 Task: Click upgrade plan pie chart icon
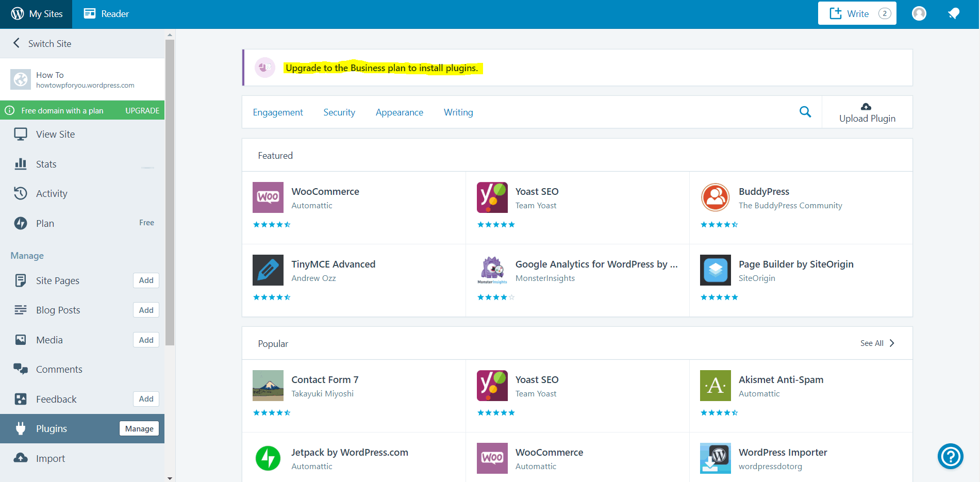[x=265, y=68]
